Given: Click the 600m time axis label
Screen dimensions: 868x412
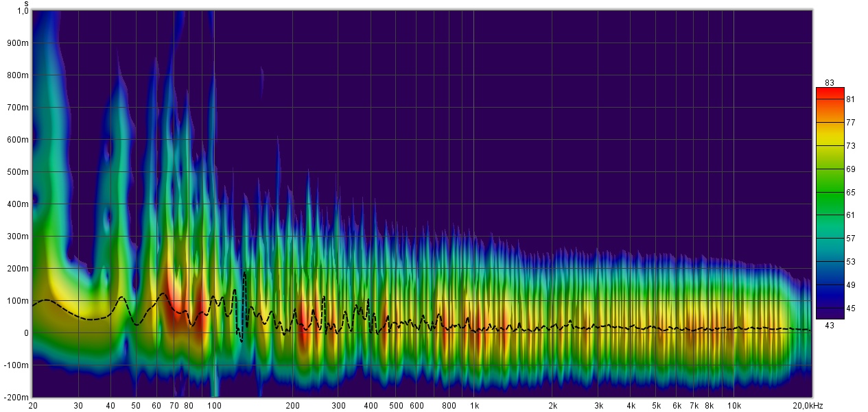Looking at the screenshot, I should tap(19, 140).
